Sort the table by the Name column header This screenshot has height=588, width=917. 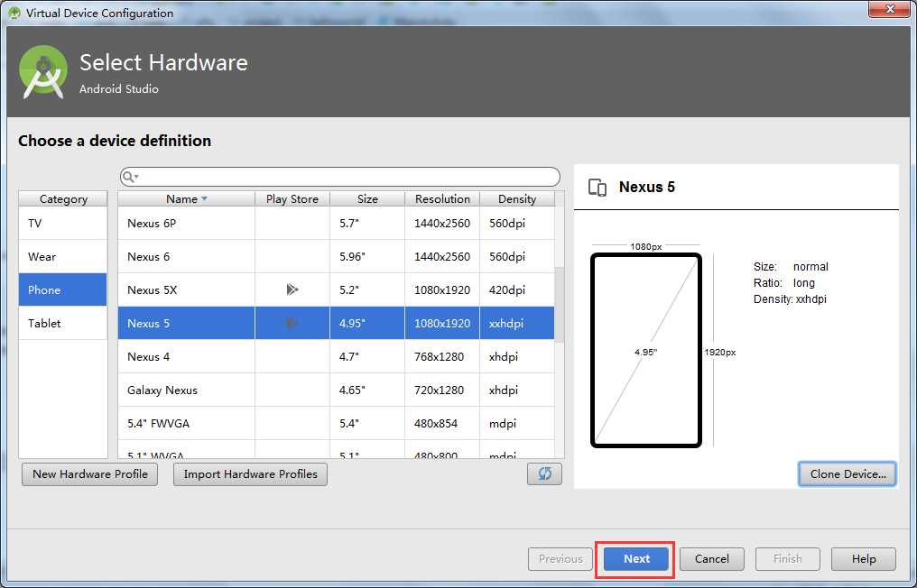pyautogui.click(x=186, y=198)
